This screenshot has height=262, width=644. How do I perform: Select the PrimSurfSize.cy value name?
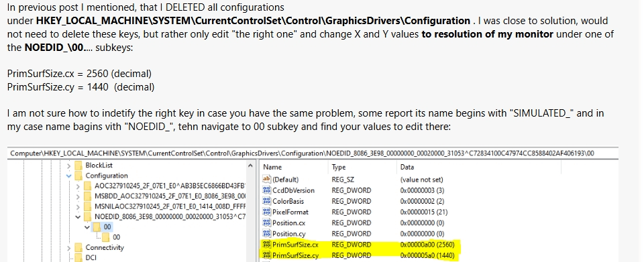point(295,255)
